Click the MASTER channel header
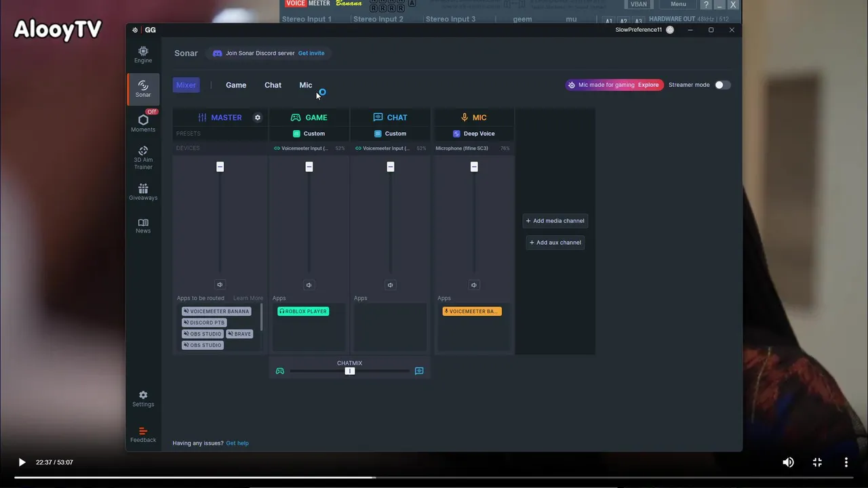The image size is (868, 488). pyautogui.click(x=220, y=117)
